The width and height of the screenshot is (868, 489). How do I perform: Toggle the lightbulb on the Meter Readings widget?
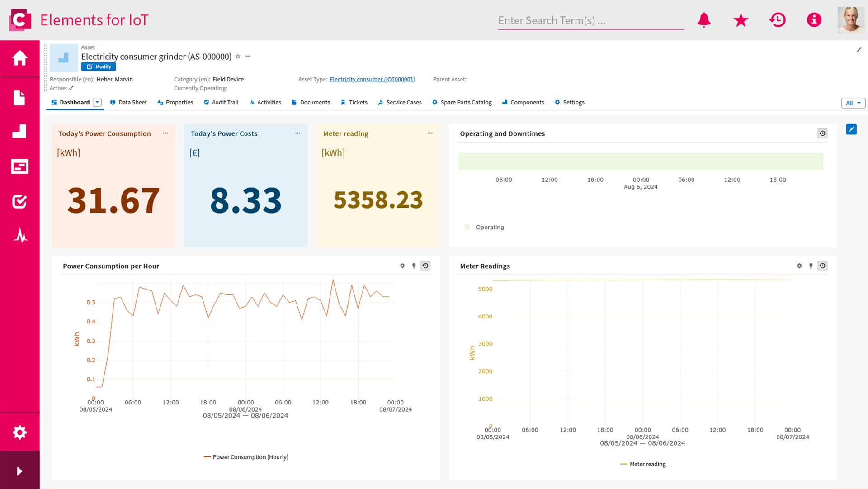[811, 266]
